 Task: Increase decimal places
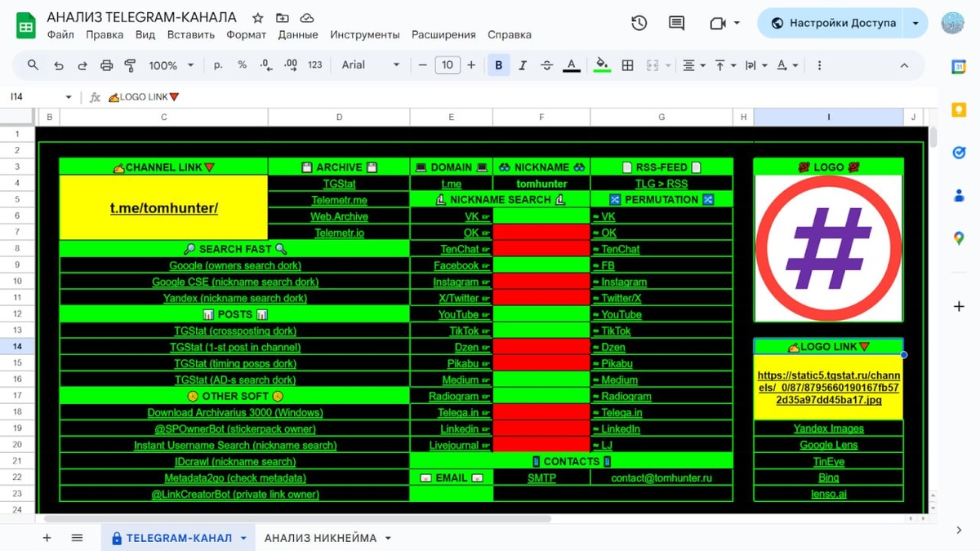pyautogui.click(x=291, y=65)
